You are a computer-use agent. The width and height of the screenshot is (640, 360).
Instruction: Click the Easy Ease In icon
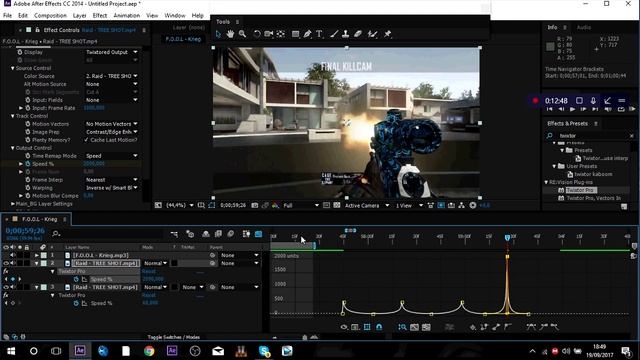(x=544, y=327)
